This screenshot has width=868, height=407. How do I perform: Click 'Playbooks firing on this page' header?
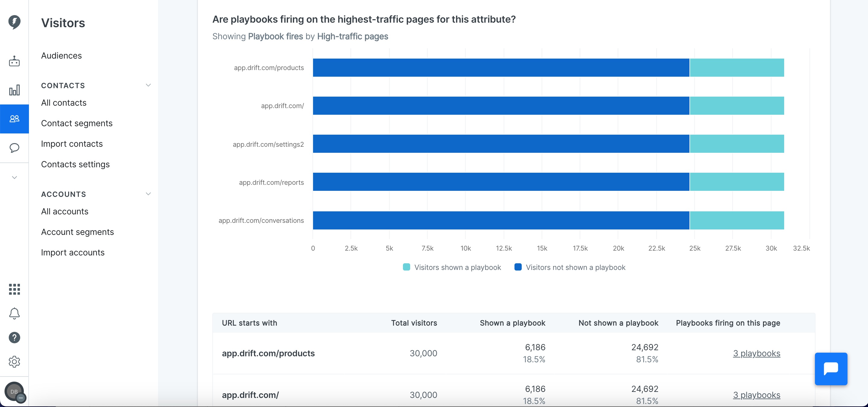click(728, 323)
